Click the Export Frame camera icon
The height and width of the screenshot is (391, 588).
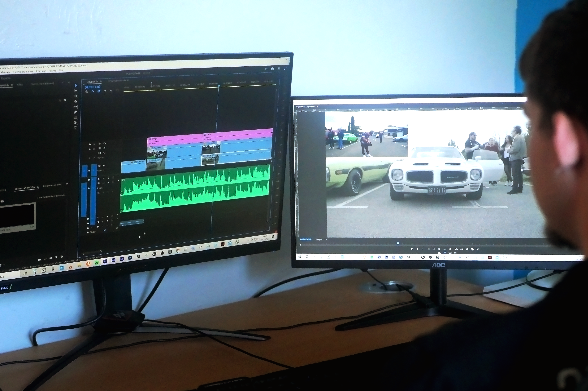467,249
